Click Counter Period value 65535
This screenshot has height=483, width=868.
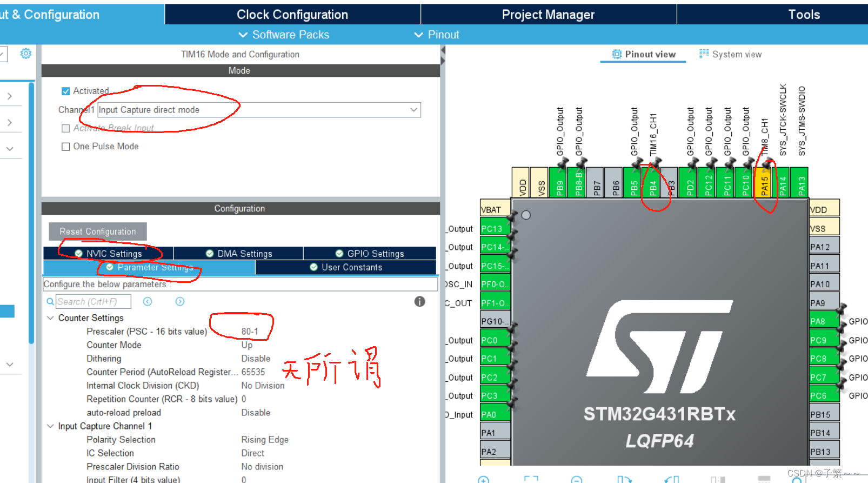pyautogui.click(x=253, y=372)
